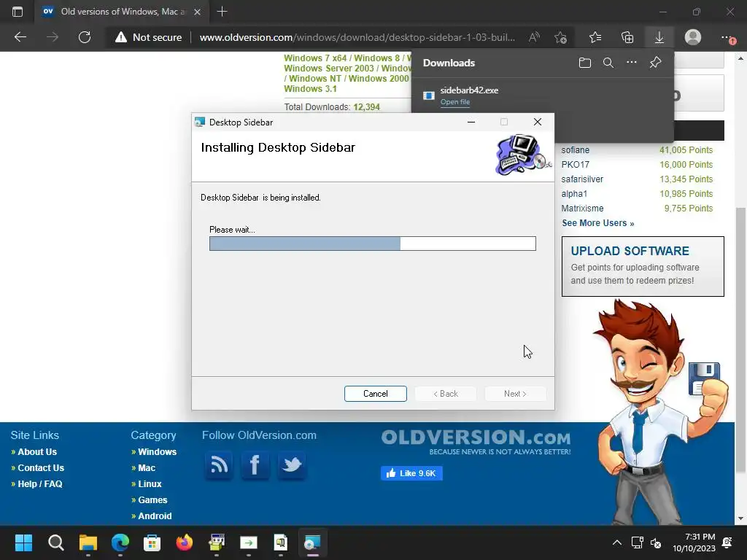Click the Facebook follow icon
Image resolution: width=747 pixels, height=560 pixels.
tap(255, 464)
